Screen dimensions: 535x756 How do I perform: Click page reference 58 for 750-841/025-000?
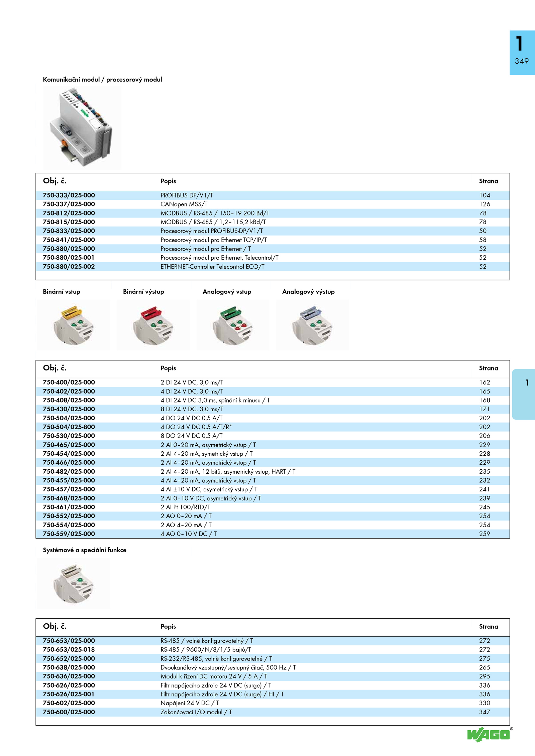tap(483, 240)
